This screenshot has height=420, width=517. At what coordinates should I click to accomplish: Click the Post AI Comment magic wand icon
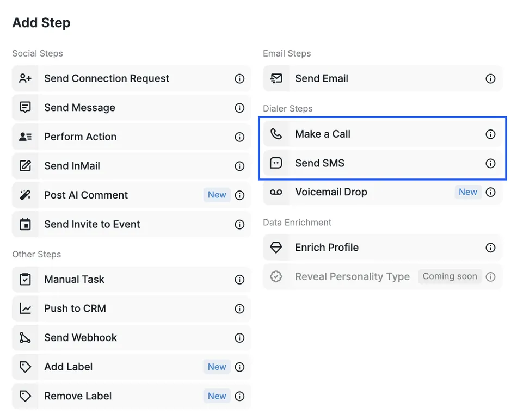pyautogui.click(x=25, y=195)
